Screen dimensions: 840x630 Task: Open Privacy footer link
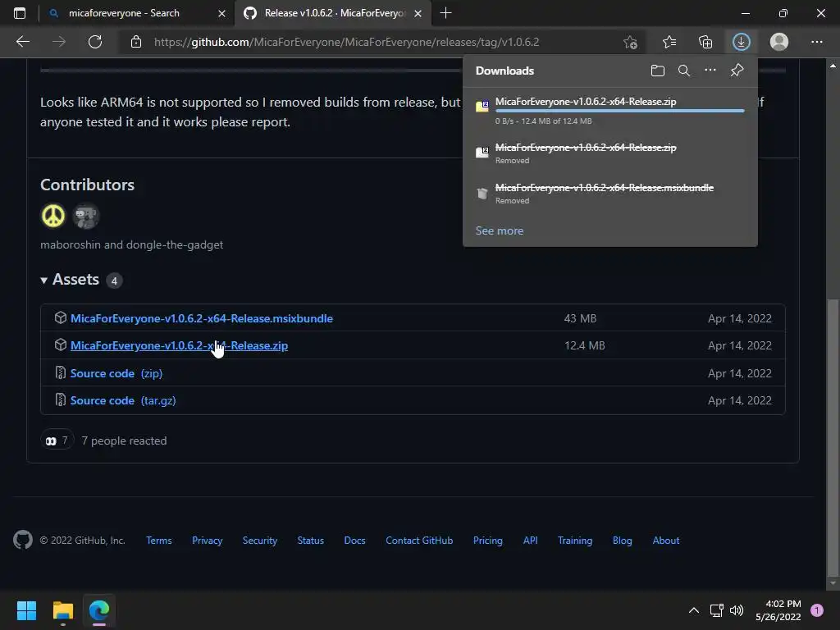[208, 540]
